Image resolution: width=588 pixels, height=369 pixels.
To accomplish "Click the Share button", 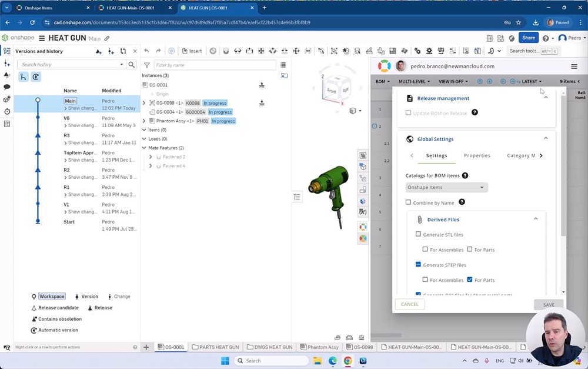I will tap(529, 38).
